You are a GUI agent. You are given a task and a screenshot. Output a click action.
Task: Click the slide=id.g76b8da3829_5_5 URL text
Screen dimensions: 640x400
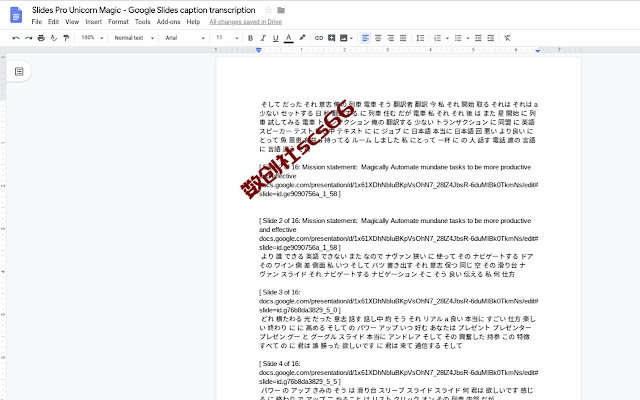pos(300,381)
